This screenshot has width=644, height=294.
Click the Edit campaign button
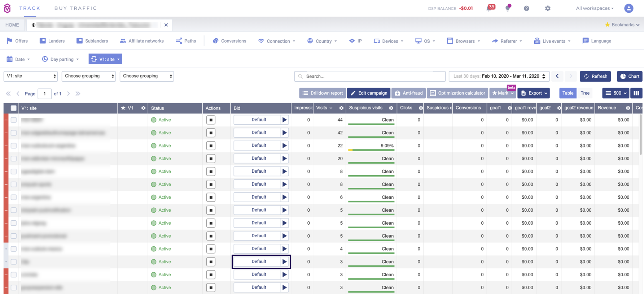[369, 93]
